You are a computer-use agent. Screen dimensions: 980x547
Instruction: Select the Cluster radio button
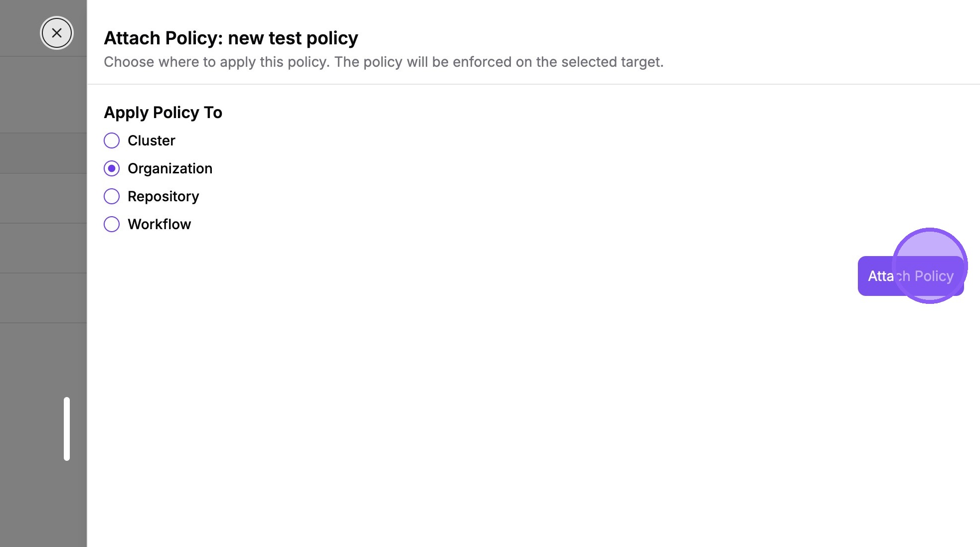tap(112, 140)
